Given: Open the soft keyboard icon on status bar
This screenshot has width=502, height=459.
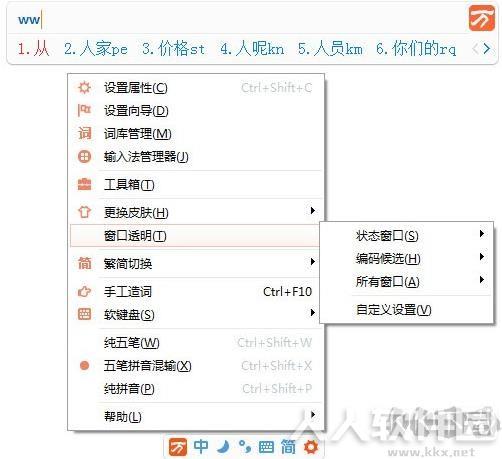Looking at the screenshot, I should [266, 447].
